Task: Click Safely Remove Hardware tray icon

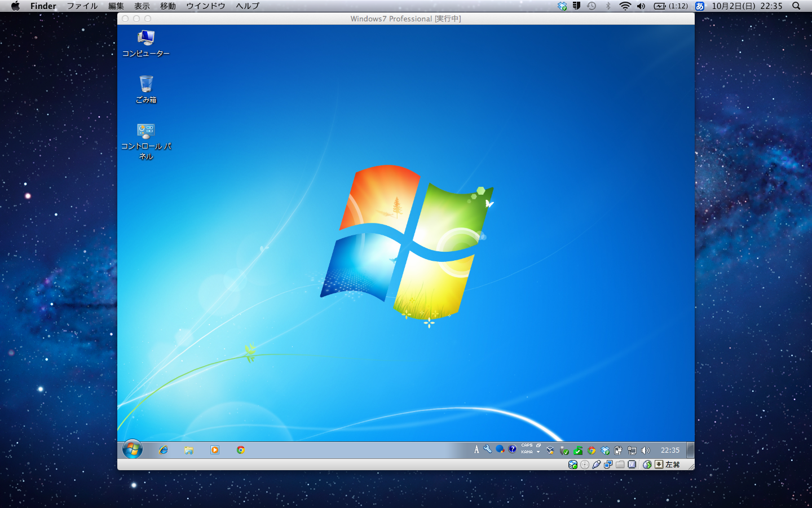Action: [564, 450]
